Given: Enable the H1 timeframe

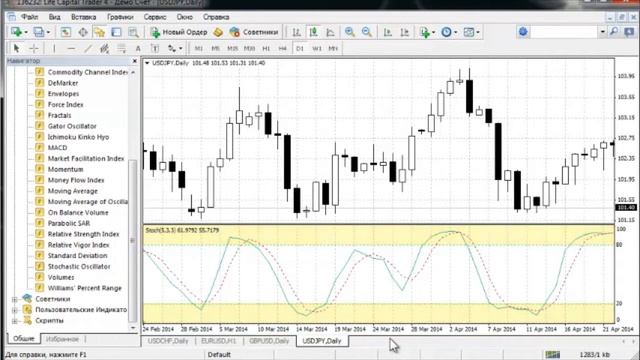Looking at the screenshot, I should coord(266,49).
